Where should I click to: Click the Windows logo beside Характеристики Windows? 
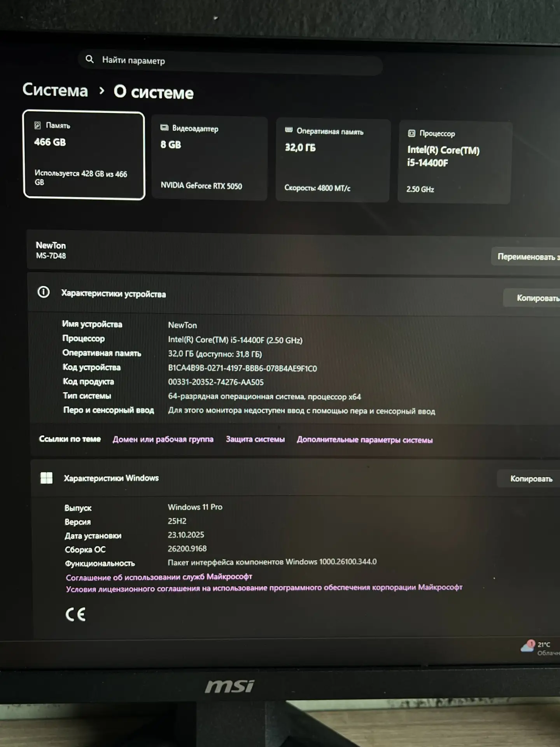pos(47,478)
